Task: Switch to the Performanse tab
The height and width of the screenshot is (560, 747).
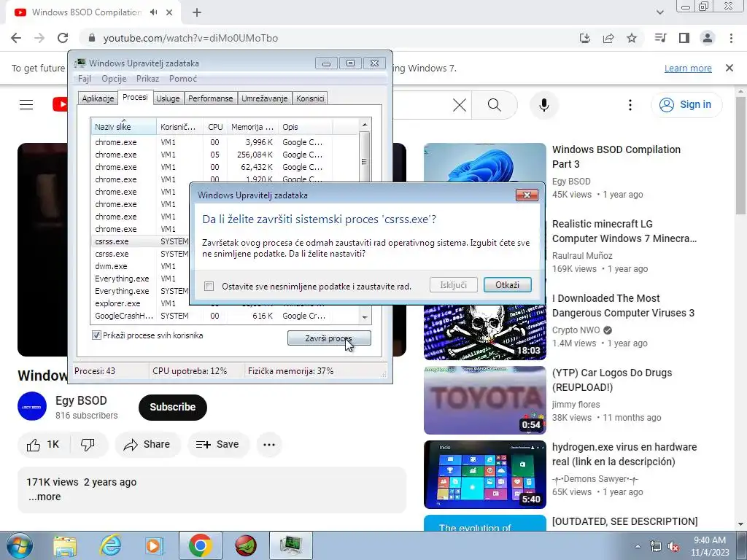Action: 211,98
